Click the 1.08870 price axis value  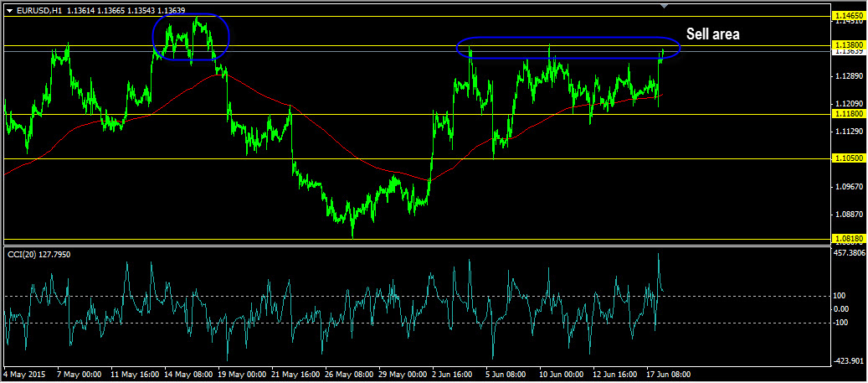pos(850,215)
